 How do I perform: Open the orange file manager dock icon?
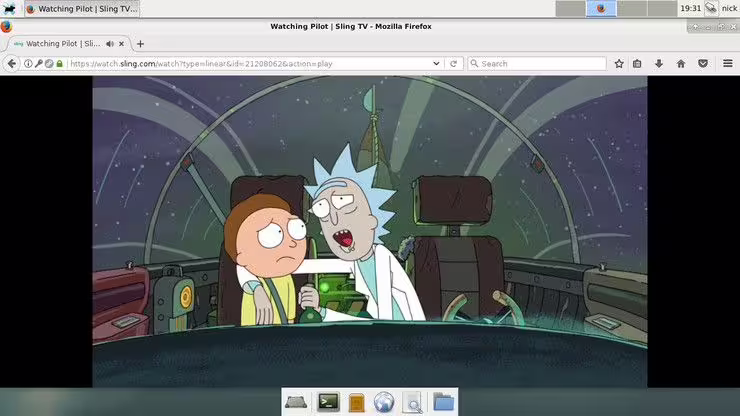tap(356, 403)
